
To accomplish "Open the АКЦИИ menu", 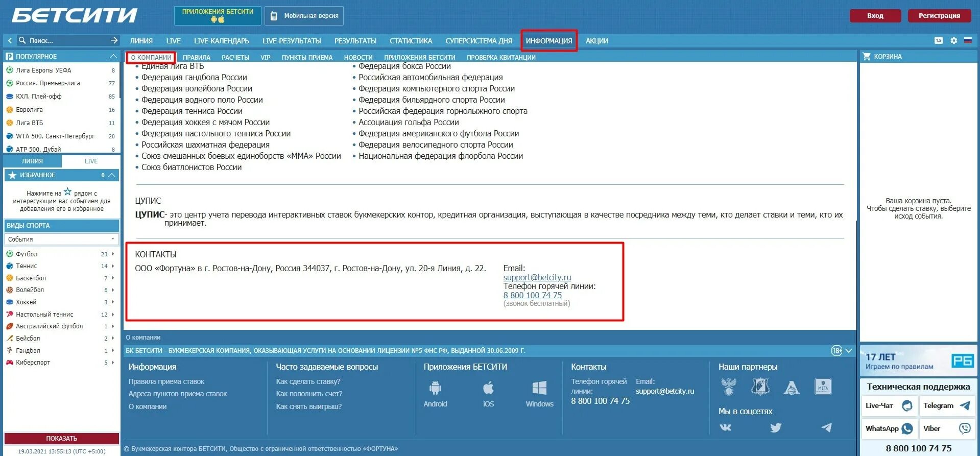I will coord(597,41).
